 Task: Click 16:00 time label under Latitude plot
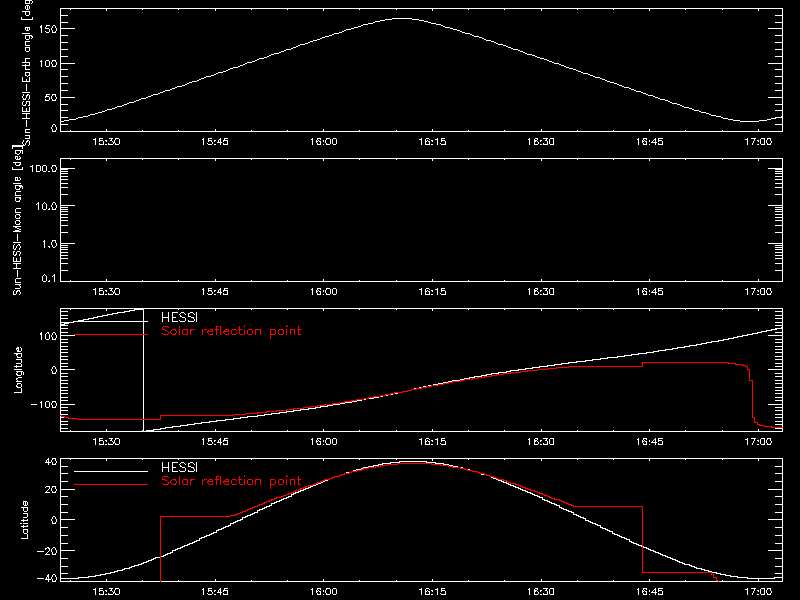[x=323, y=592]
